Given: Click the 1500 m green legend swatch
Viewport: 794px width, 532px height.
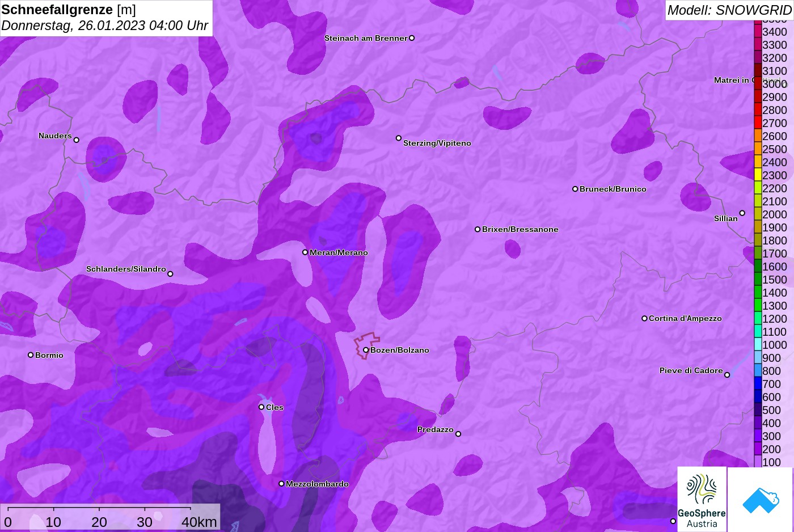Looking at the screenshot, I should pyautogui.click(x=758, y=279).
